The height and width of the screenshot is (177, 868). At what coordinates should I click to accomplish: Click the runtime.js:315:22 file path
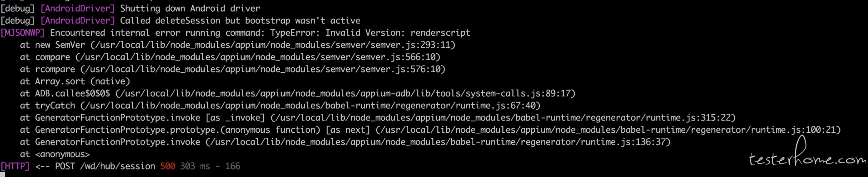pos(503,118)
